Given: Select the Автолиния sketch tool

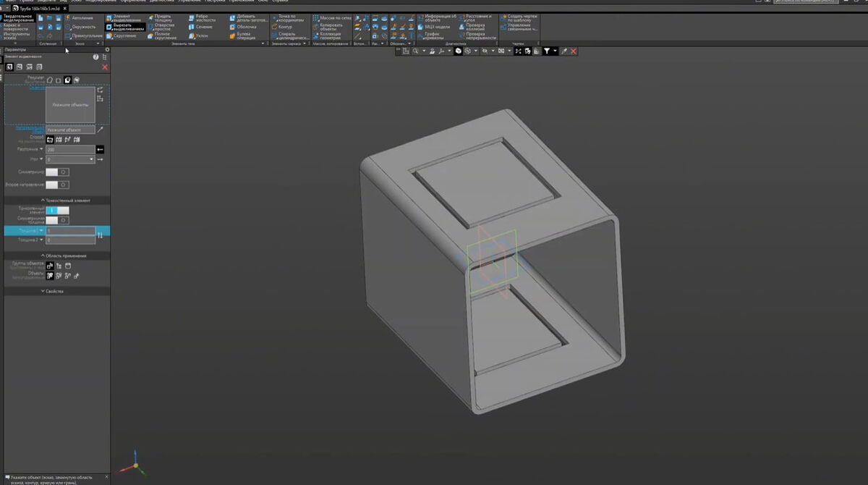Looking at the screenshot, I should [x=79, y=18].
